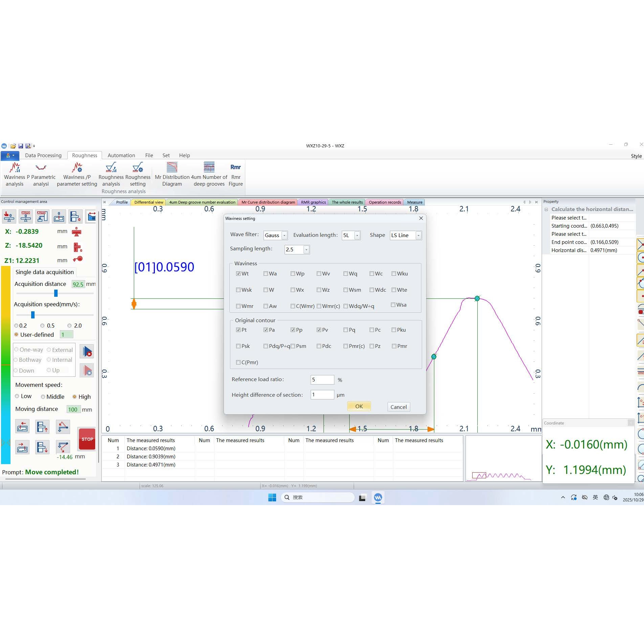The image size is (644, 644).
Task: Enable the Wa waviness checkbox
Action: [266, 274]
